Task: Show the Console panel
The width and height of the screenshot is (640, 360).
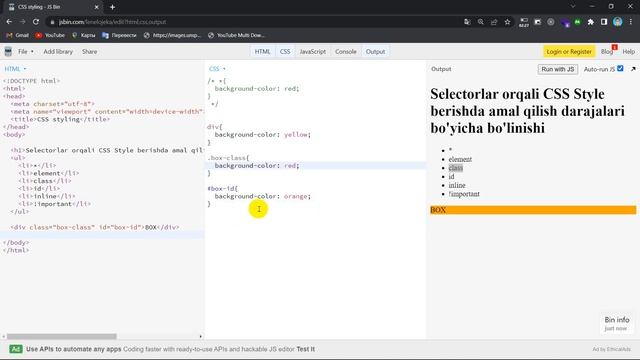Action: click(x=346, y=51)
